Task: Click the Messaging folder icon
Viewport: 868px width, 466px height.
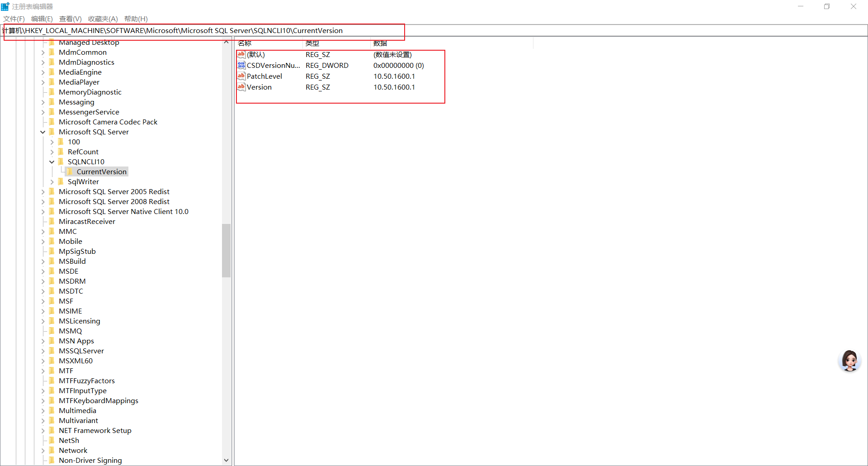Action: coord(52,102)
